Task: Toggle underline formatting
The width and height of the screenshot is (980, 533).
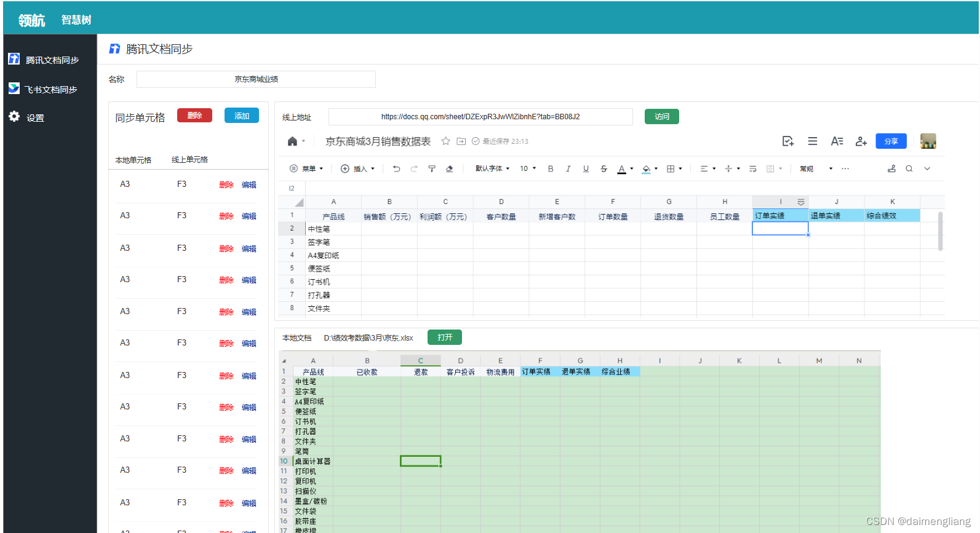Action: (586, 168)
